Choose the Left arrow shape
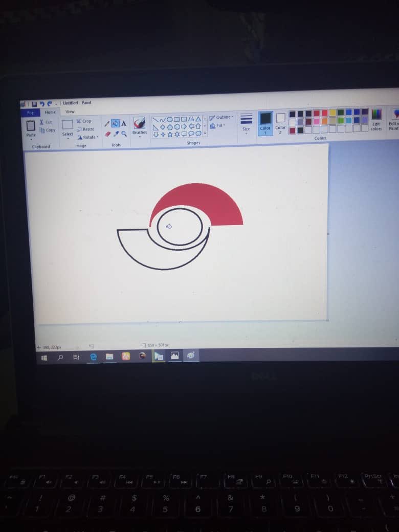The image size is (399, 532). pyautogui.click(x=191, y=126)
